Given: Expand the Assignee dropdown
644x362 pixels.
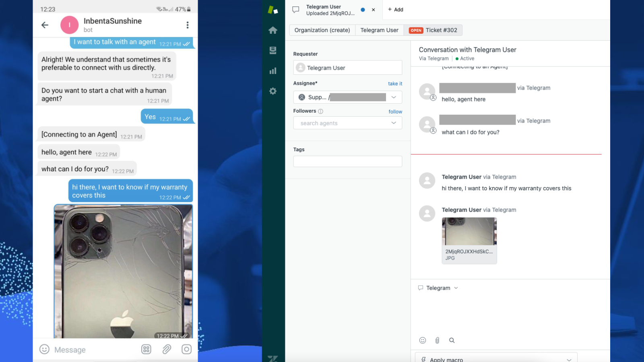Looking at the screenshot, I should [x=393, y=97].
